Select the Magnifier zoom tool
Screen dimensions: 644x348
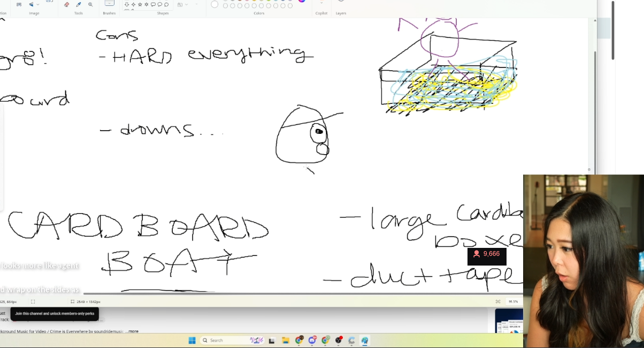[x=90, y=4]
